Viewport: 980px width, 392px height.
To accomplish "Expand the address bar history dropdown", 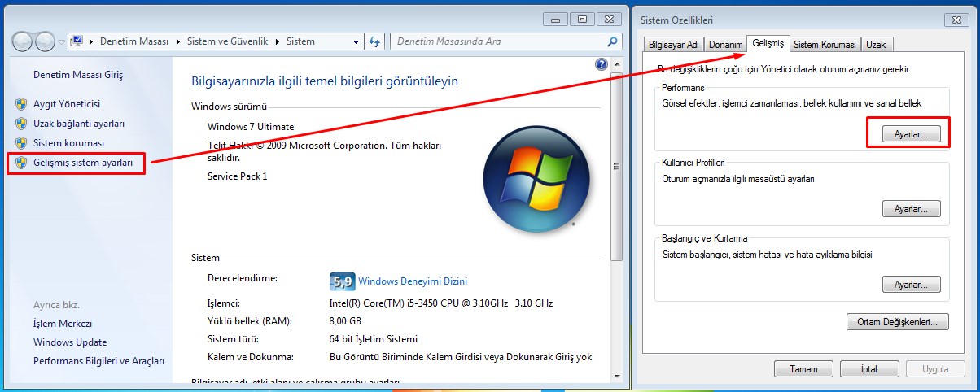I will [356, 41].
